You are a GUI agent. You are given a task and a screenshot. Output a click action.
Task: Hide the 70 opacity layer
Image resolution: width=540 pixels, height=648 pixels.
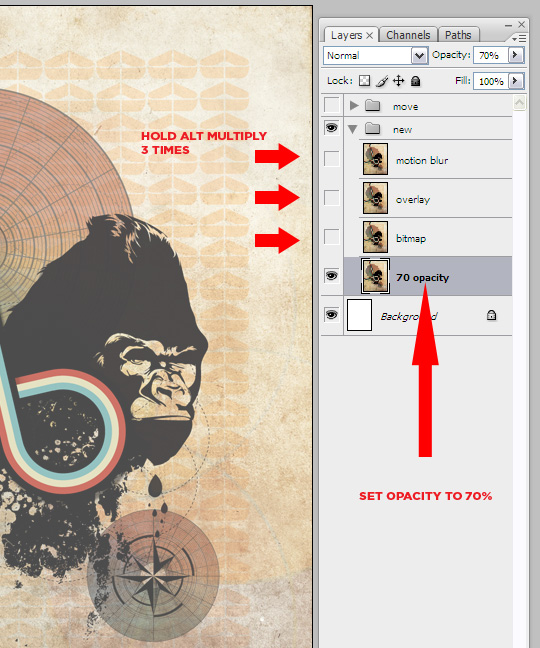[331, 276]
